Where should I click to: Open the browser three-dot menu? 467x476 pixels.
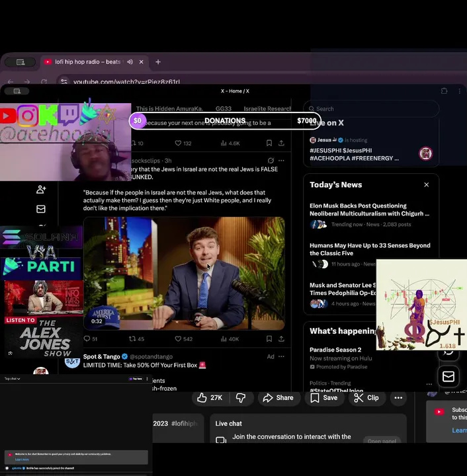click(x=460, y=91)
